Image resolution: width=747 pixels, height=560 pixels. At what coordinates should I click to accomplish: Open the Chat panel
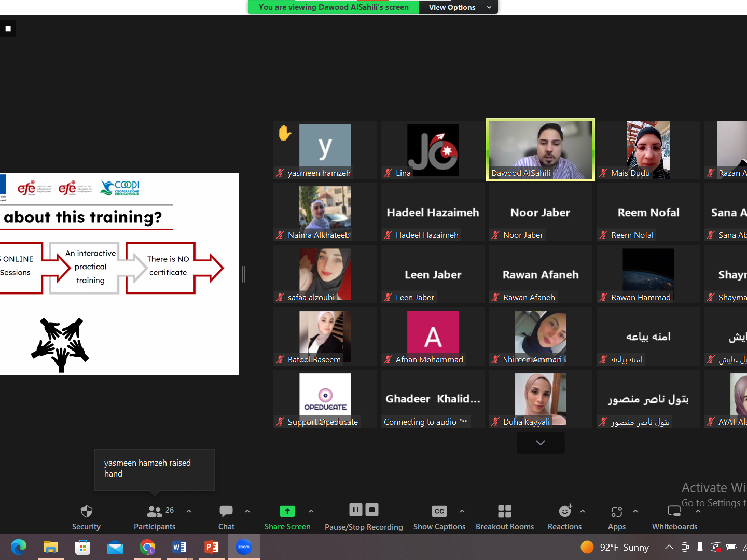226,512
